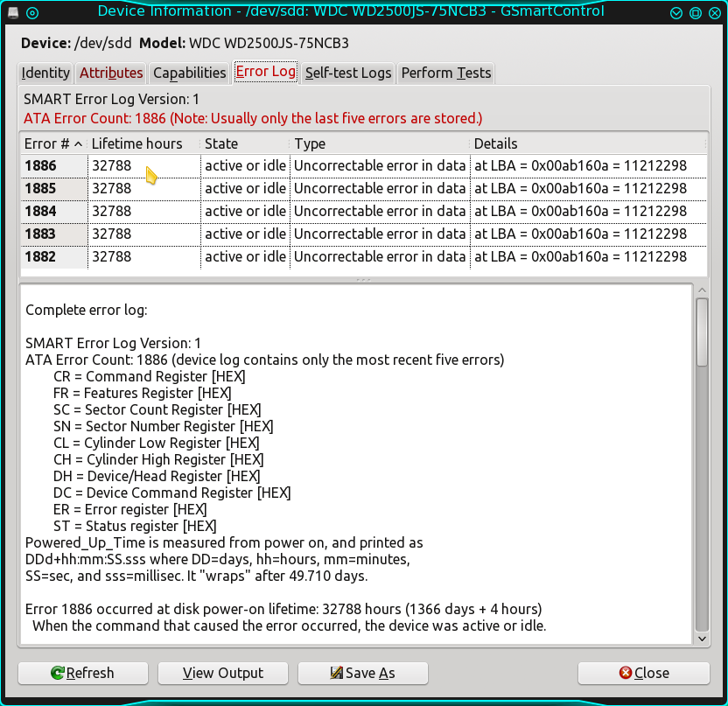Viewport: 728px width, 706px height.
Task: Close window using title bar X icon
Action: pos(715,13)
